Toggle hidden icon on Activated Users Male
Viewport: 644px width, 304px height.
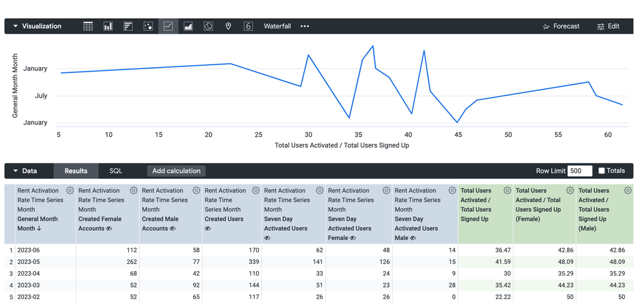click(x=413, y=238)
